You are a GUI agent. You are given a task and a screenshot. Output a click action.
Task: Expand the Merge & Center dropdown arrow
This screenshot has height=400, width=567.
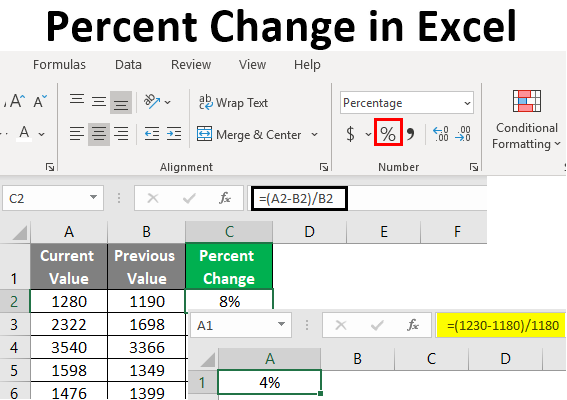point(315,135)
